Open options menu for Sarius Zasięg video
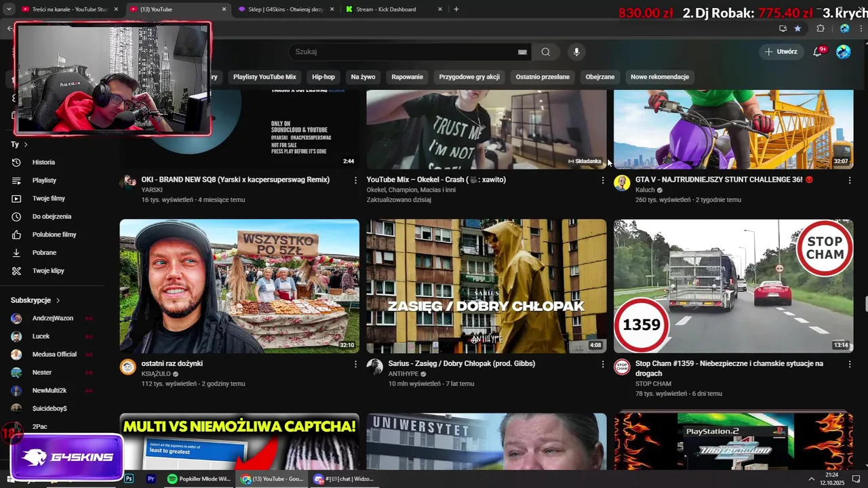 click(602, 364)
